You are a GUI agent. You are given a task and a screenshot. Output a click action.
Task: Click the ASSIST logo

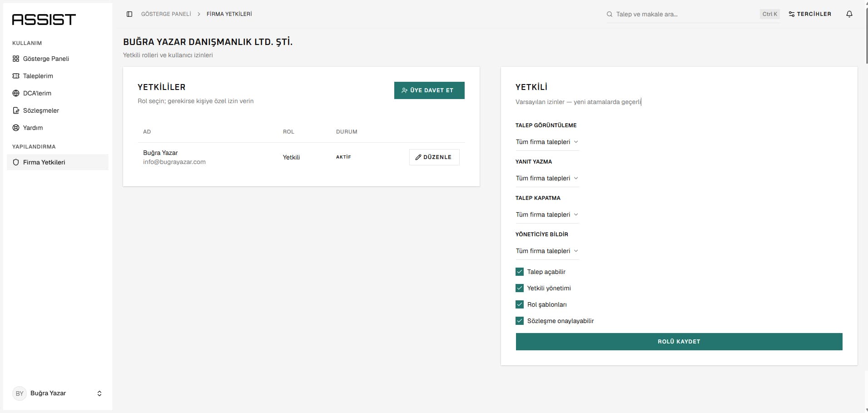(44, 20)
